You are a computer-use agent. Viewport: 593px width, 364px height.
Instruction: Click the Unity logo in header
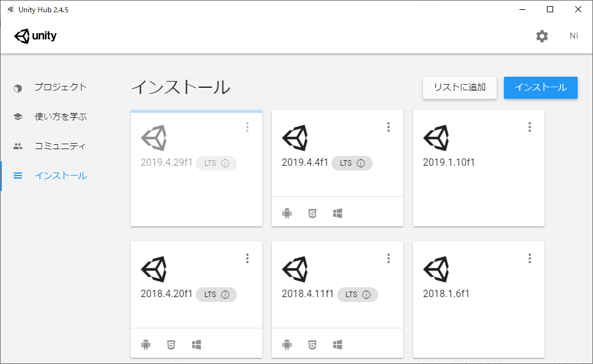(x=35, y=36)
